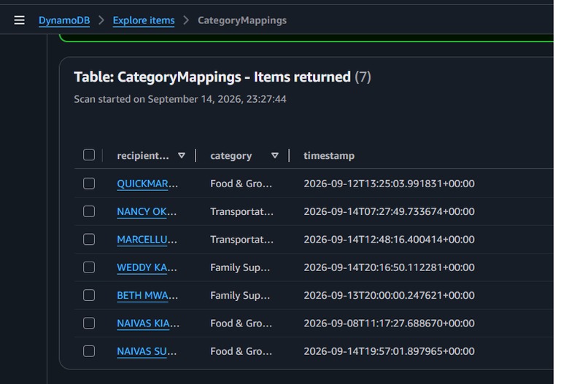Select the WEDDY KA row checkbox
588x384 pixels.
pyautogui.click(x=89, y=267)
